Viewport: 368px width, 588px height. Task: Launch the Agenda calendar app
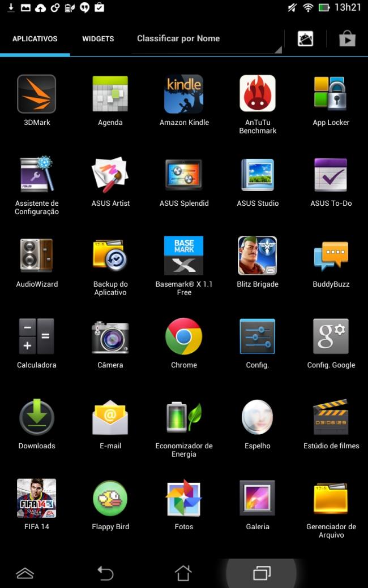pos(110,94)
